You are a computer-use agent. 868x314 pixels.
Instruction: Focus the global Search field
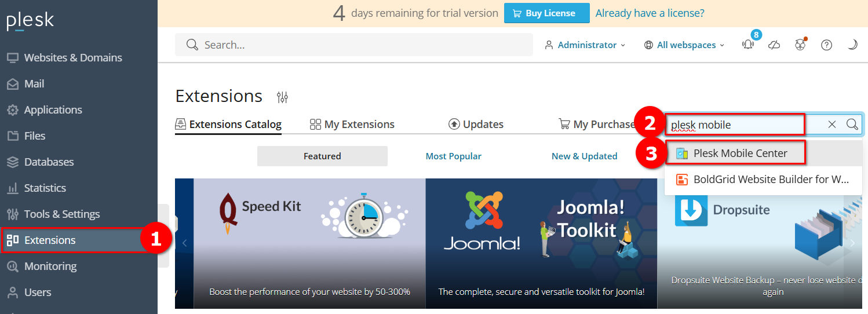[x=354, y=45]
